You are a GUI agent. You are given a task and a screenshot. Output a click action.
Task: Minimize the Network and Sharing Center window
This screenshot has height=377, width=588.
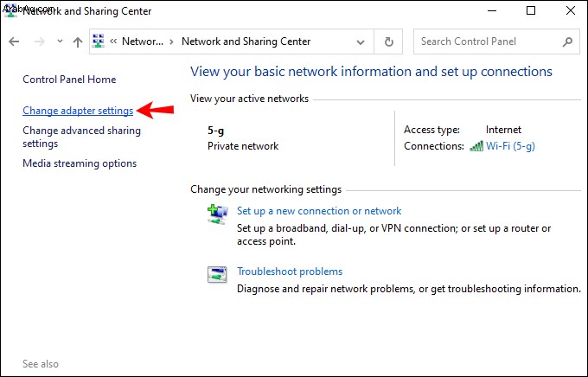click(x=492, y=11)
